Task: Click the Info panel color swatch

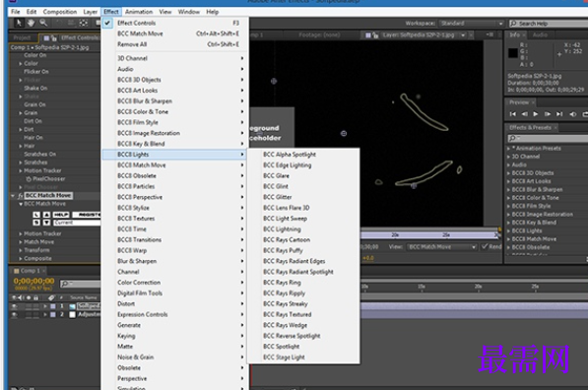Action: pyautogui.click(x=513, y=53)
